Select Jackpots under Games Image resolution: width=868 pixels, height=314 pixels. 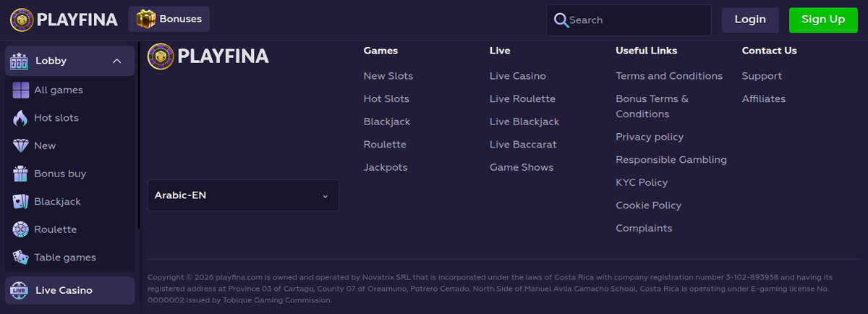pyautogui.click(x=386, y=168)
